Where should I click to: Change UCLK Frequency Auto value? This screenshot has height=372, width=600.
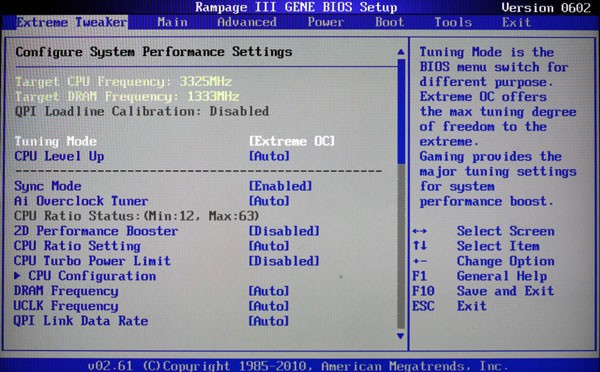point(269,306)
